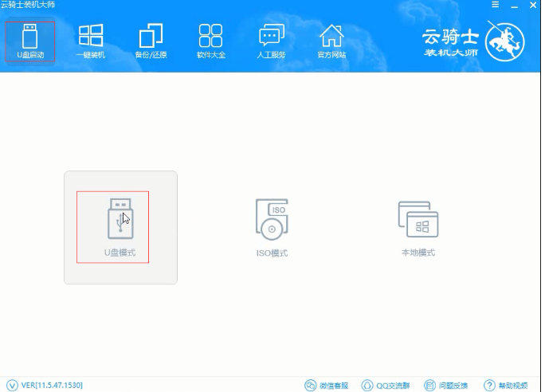Go to the 软件大全 tab
The height and width of the screenshot is (392, 545).
pyautogui.click(x=211, y=41)
